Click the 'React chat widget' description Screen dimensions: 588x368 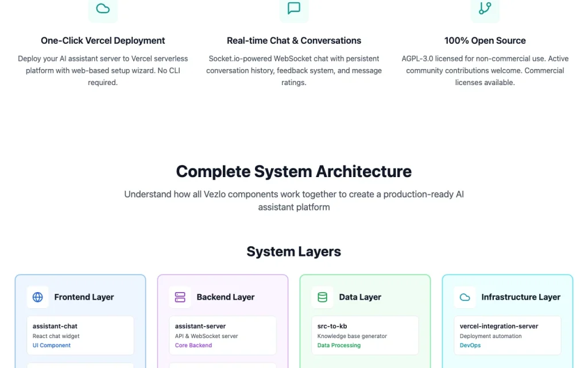pos(56,336)
